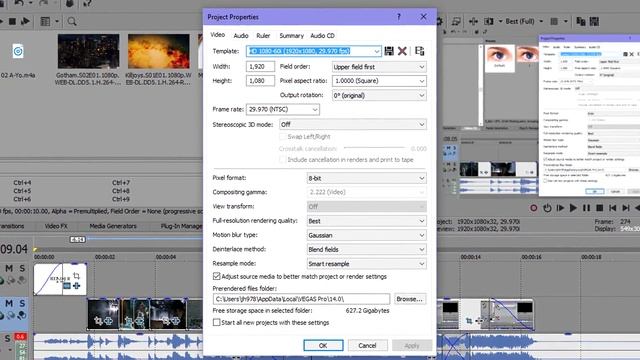Toggle Adjust source media to match project
Viewport: 640px width, 360px height.
click(217, 276)
